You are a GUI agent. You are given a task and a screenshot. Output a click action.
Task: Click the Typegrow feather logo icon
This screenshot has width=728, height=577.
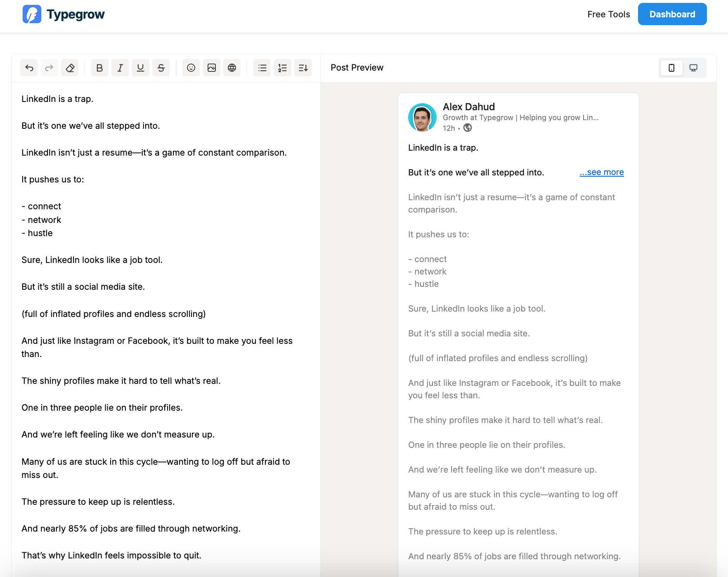click(x=32, y=14)
